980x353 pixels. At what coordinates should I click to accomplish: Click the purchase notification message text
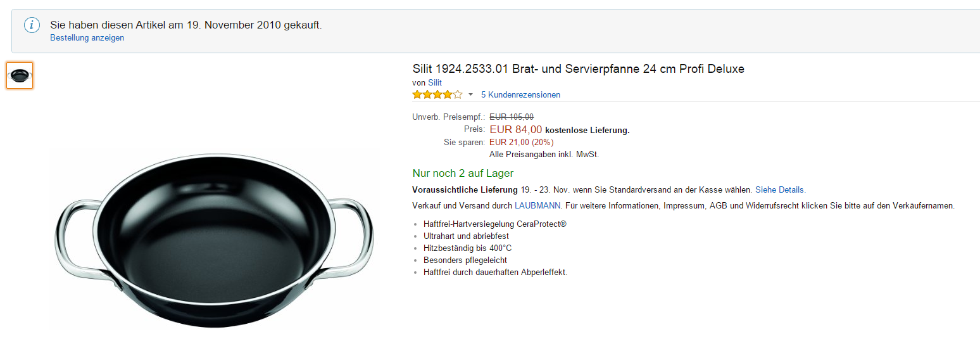[186, 25]
